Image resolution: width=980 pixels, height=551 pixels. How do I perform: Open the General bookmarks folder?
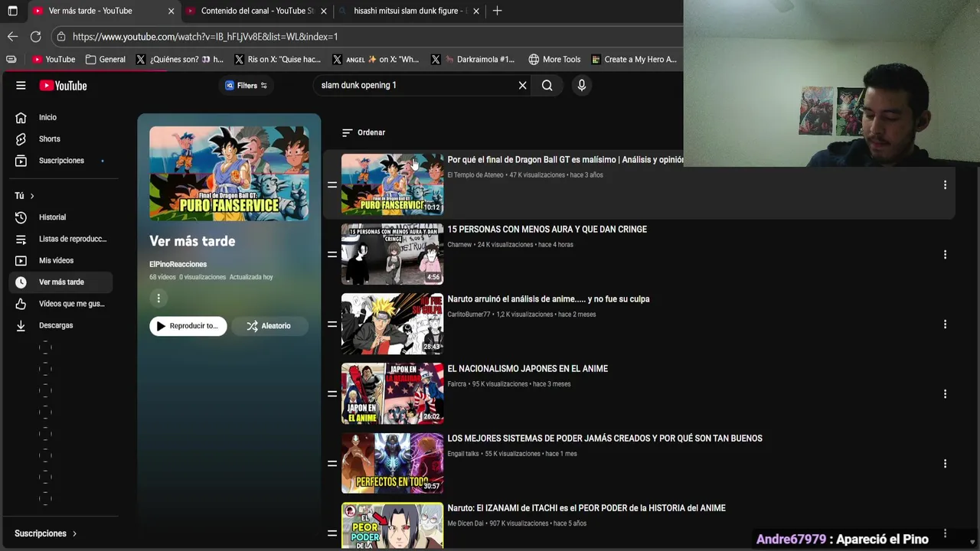(x=106, y=59)
